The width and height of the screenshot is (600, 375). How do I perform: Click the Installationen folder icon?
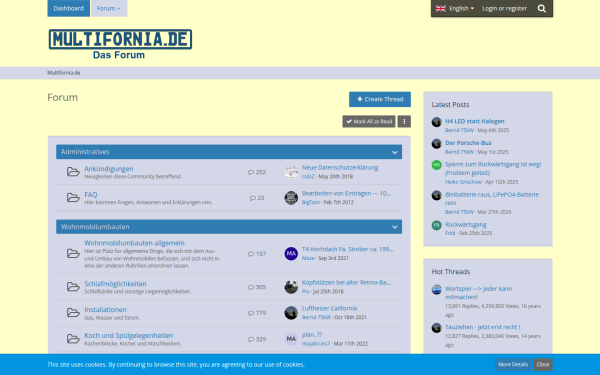click(73, 313)
